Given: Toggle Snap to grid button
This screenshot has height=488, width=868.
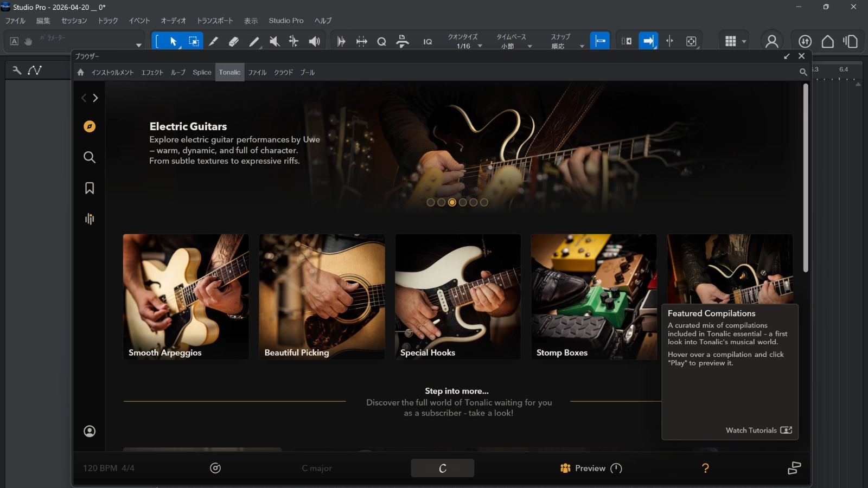Looking at the screenshot, I should (600, 41).
